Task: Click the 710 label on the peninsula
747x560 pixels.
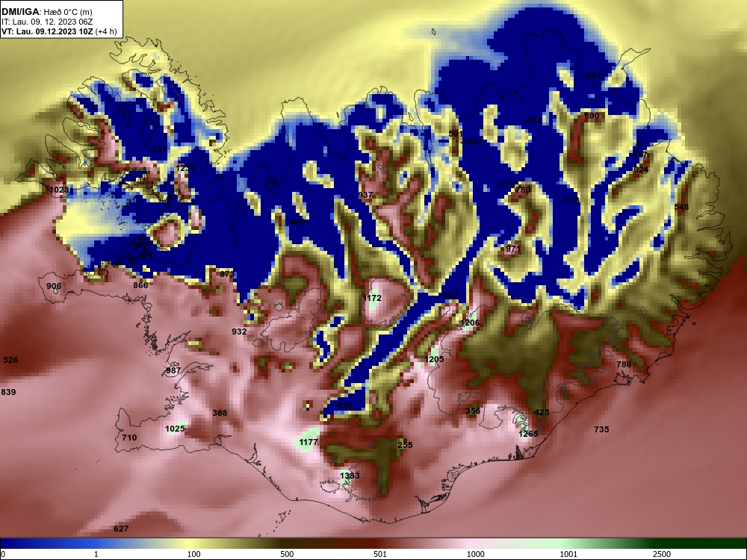Action: (x=129, y=438)
